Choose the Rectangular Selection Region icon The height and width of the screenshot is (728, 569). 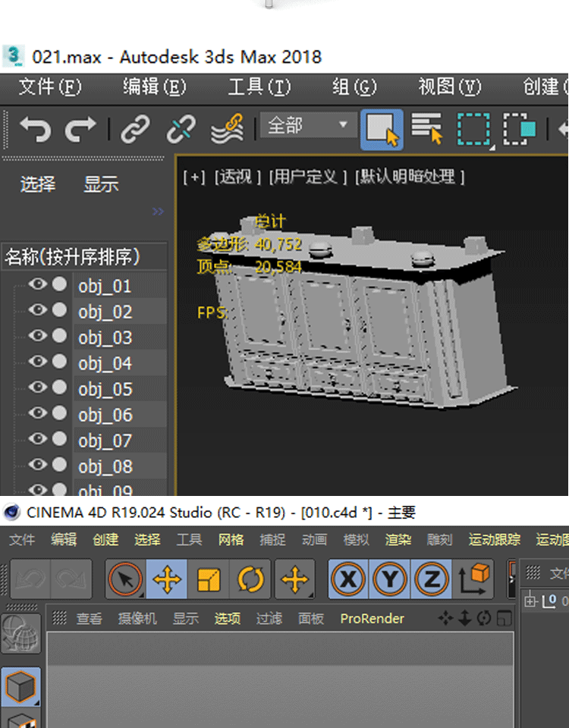click(473, 129)
